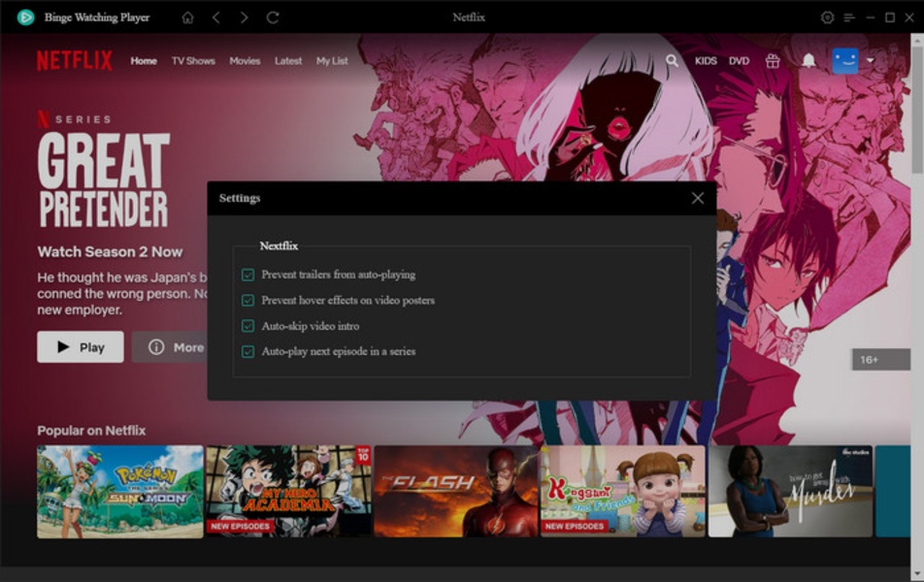The image size is (924, 582).
Task: Select The Flash thumbnail
Action: tap(455, 491)
